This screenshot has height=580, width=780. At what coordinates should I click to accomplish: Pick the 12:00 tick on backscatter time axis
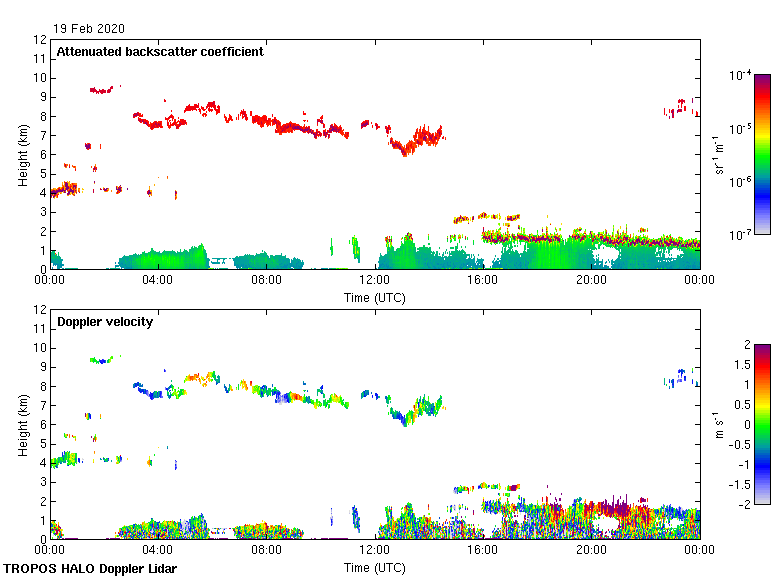(375, 282)
